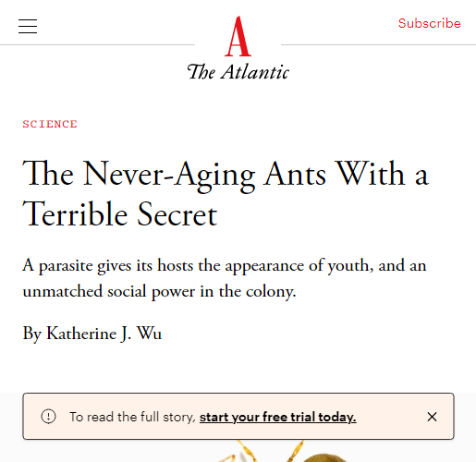
Task: Open the hamburger navigation menu
Action: click(28, 26)
